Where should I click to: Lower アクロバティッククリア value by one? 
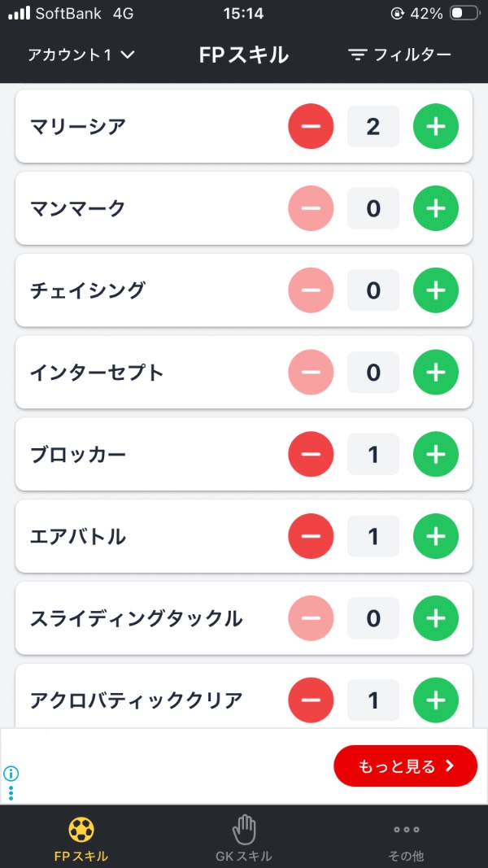(x=311, y=700)
